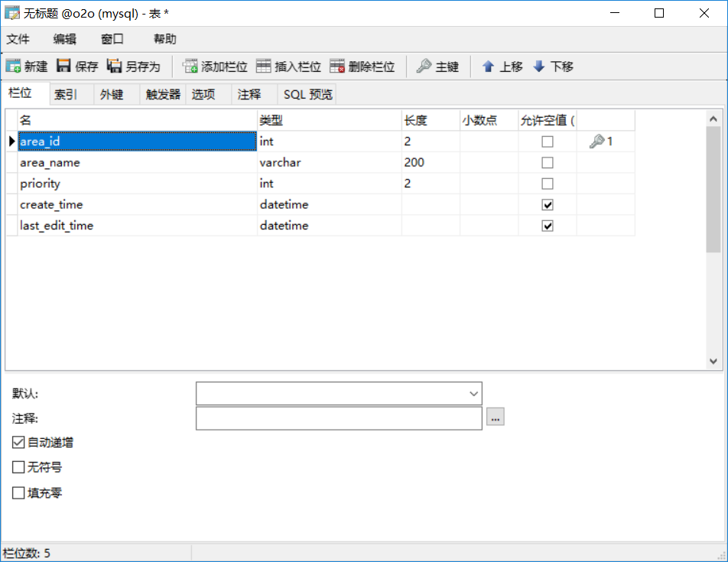Click the 名 column header
This screenshot has height=562, width=728.
[138, 120]
